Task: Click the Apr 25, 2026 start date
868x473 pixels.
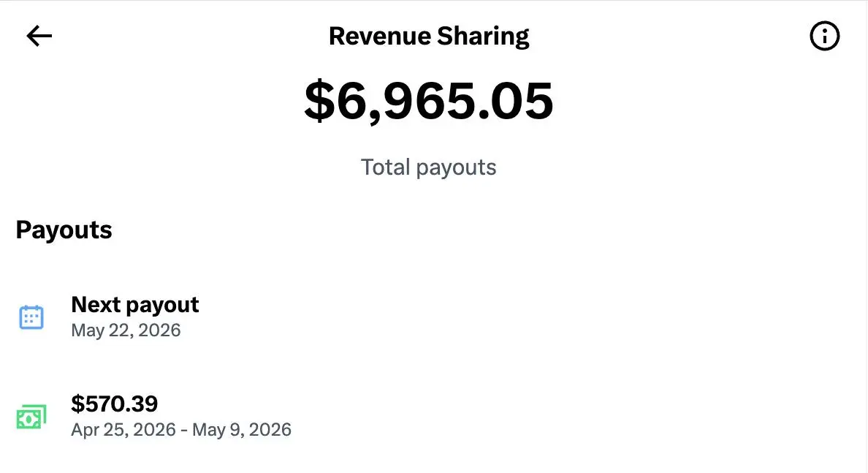Action: point(123,430)
